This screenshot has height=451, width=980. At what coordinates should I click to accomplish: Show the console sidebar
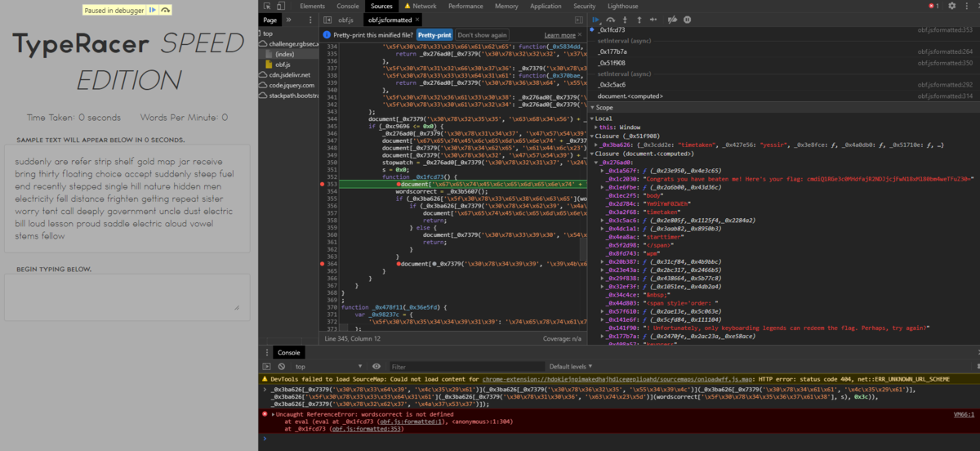coord(267,366)
